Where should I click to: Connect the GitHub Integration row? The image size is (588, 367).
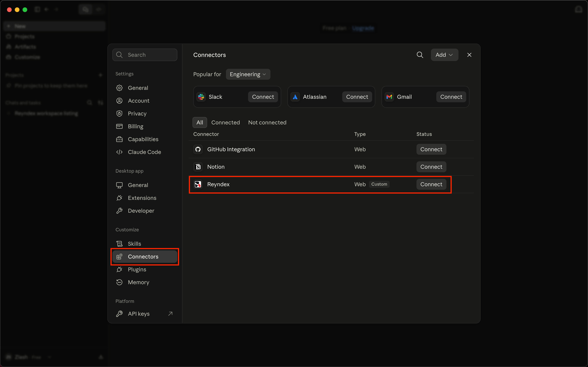431,149
